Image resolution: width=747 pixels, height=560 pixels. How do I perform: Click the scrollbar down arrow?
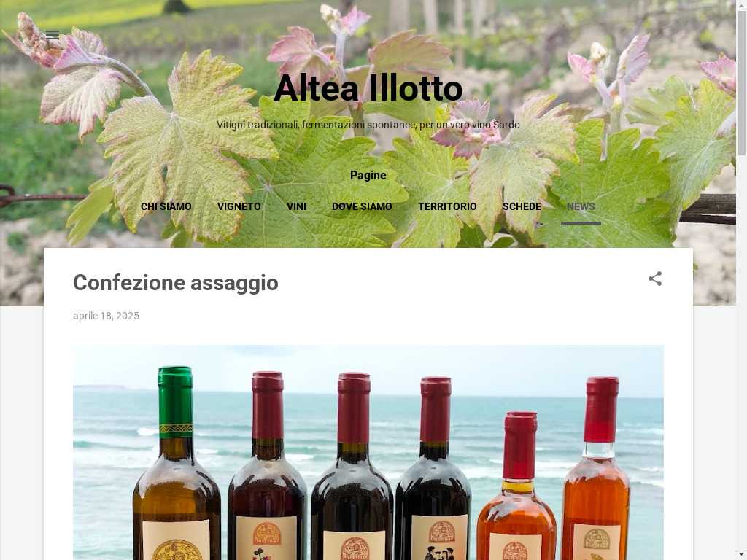[742, 556]
